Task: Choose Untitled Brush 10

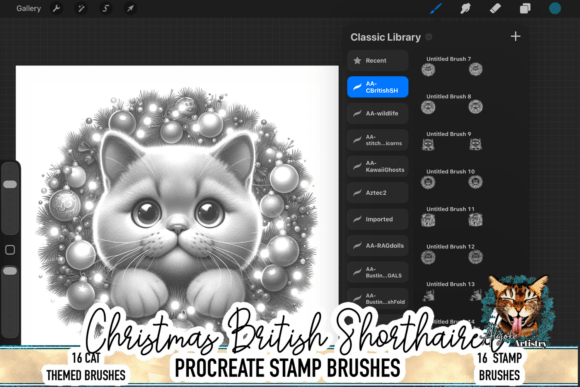Action: 452,179
